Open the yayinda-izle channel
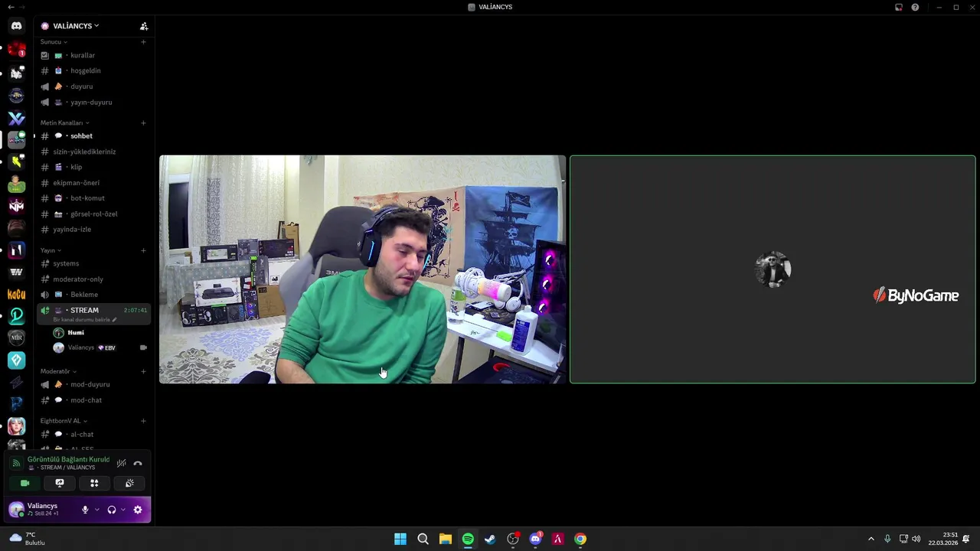 pos(93,230)
